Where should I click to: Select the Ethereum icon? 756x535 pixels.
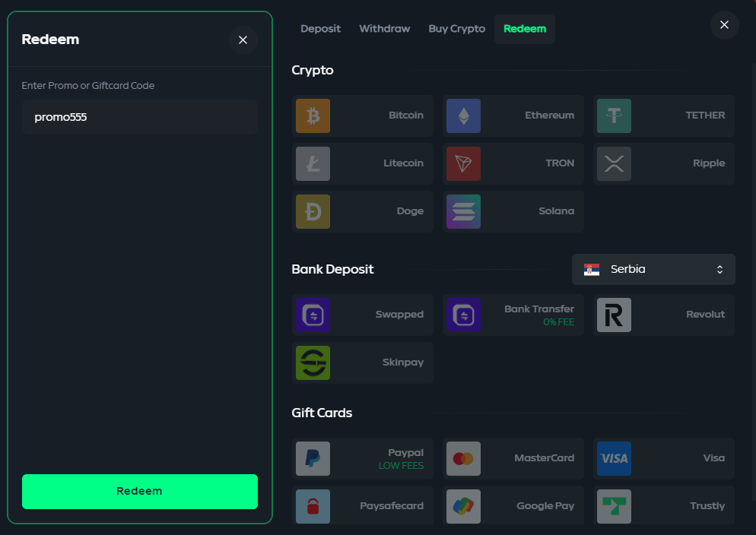point(463,115)
